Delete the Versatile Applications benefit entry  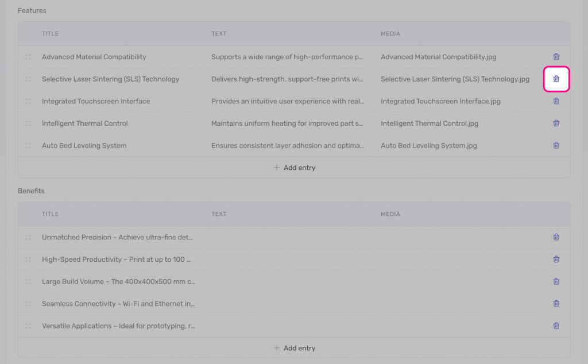[x=556, y=326]
